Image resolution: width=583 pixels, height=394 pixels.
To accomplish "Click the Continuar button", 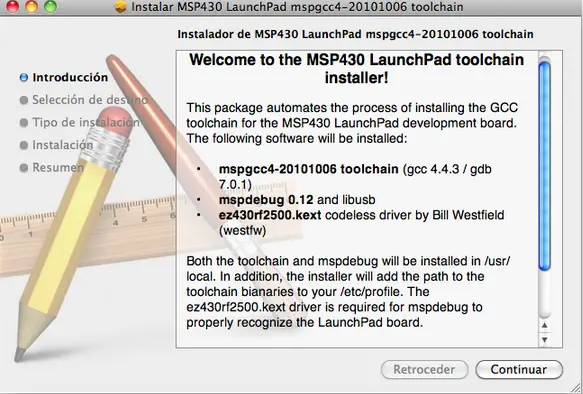I will 519,369.
